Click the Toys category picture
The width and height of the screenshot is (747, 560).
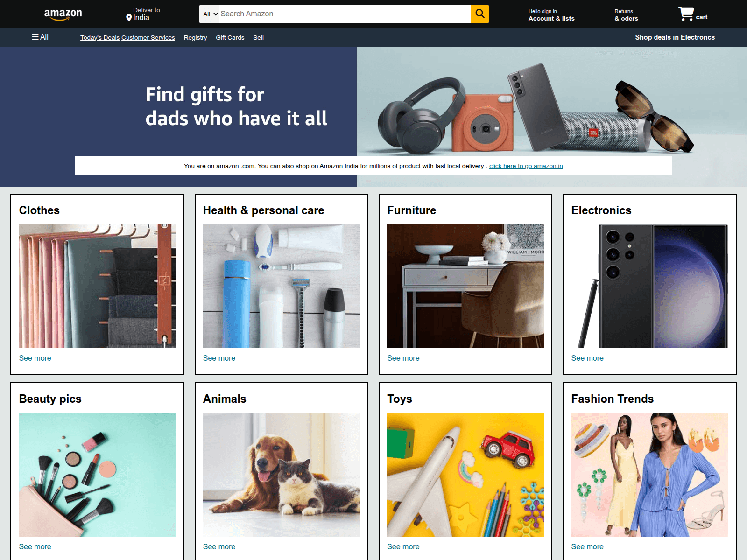click(465, 475)
